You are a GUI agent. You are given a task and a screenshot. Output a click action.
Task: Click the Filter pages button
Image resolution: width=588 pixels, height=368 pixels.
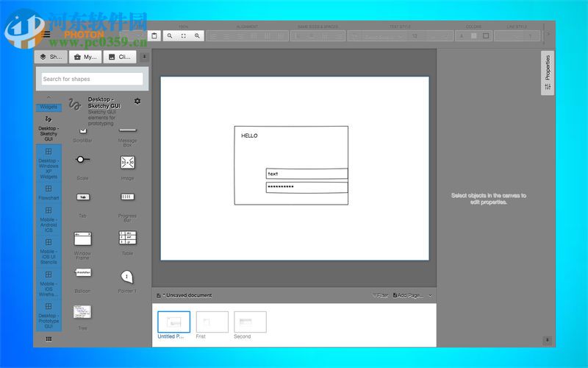pos(380,296)
